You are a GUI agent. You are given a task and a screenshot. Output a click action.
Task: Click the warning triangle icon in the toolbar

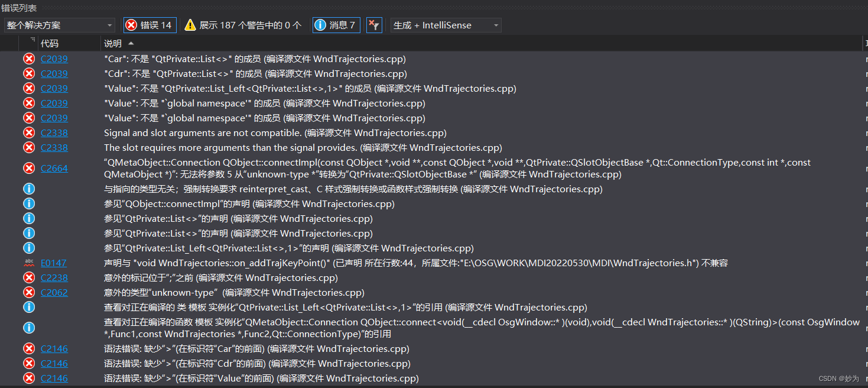click(190, 25)
